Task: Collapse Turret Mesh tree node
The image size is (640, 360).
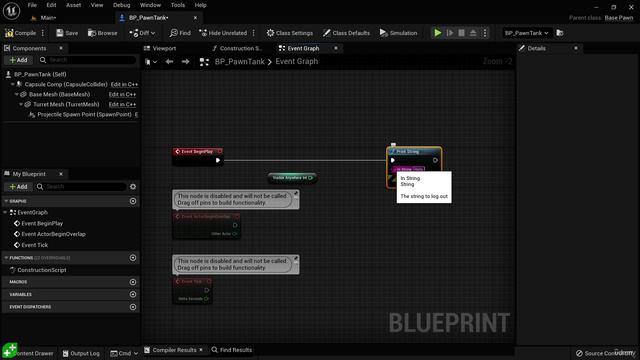Action: point(21,104)
